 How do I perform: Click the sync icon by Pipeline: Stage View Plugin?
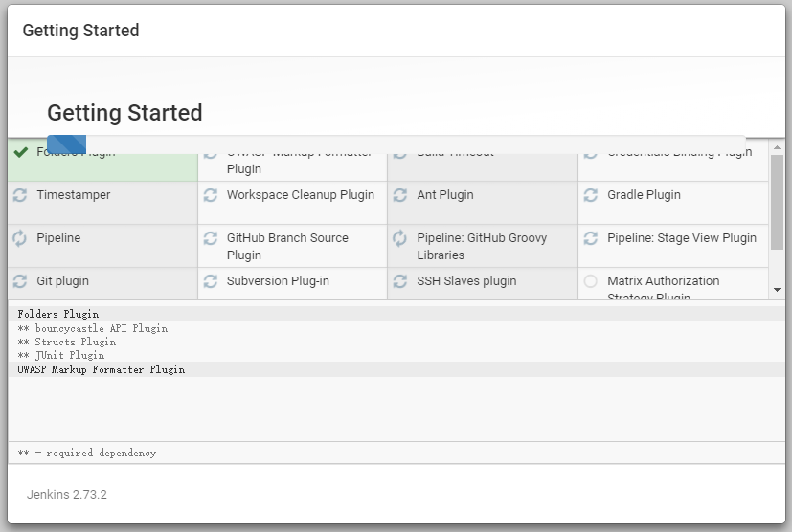(x=591, y=237)
